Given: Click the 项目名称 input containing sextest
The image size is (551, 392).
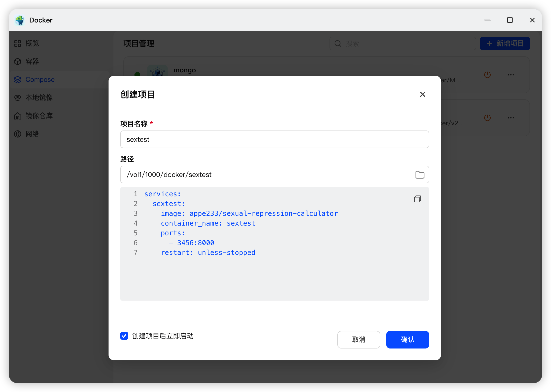Looking at the screenshot, I should coord(274,139).
